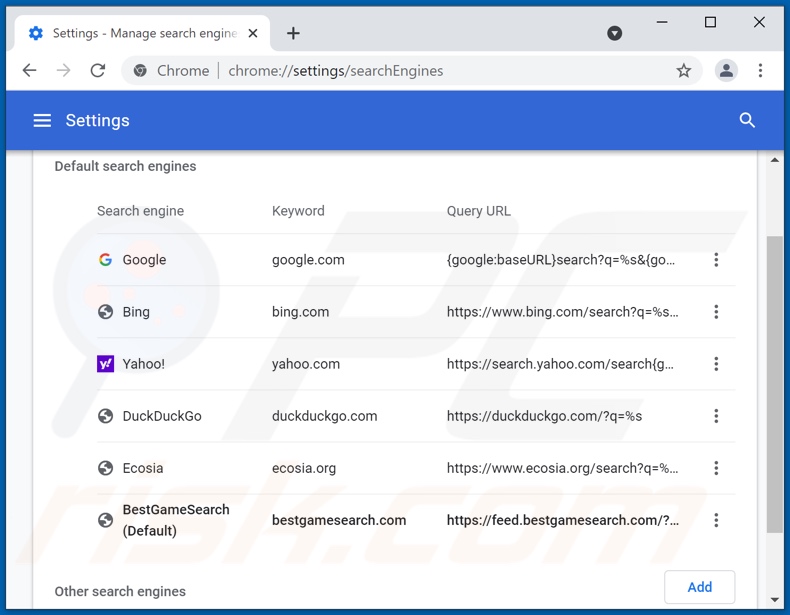Click the Google query URL text
The image size is (790, 615).
(x=560, y=260)
